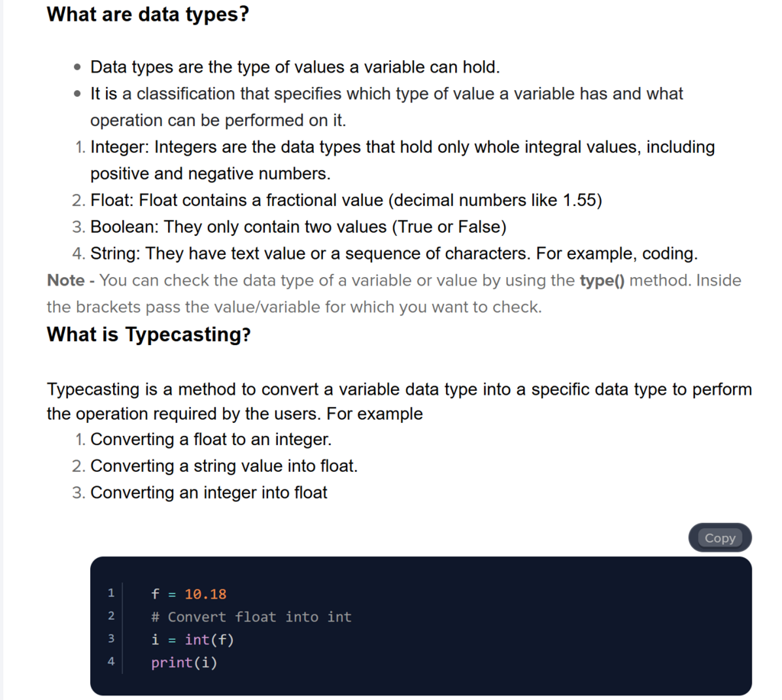Click the "# Convert float into int" comment
The height and width of the screenshot is (700, 782).
[251, 617]
